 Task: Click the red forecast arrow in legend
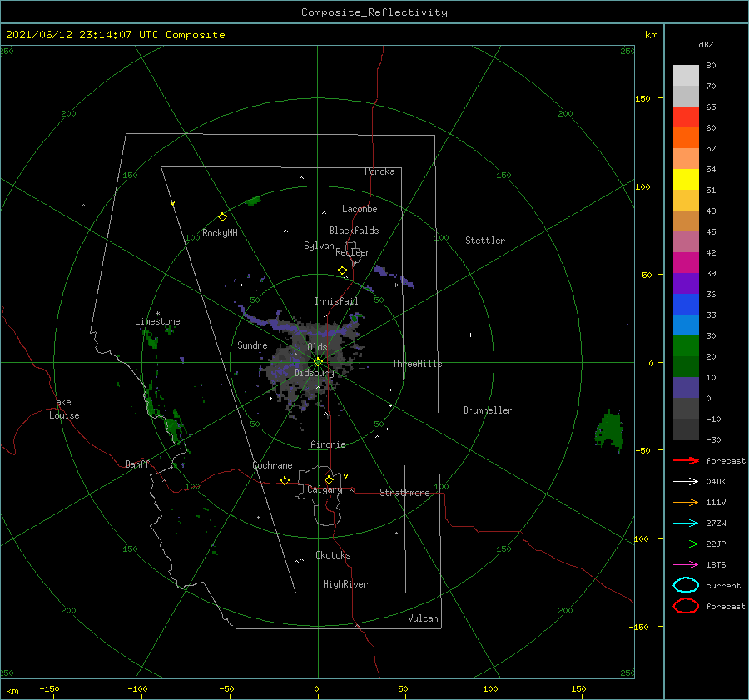686,460
